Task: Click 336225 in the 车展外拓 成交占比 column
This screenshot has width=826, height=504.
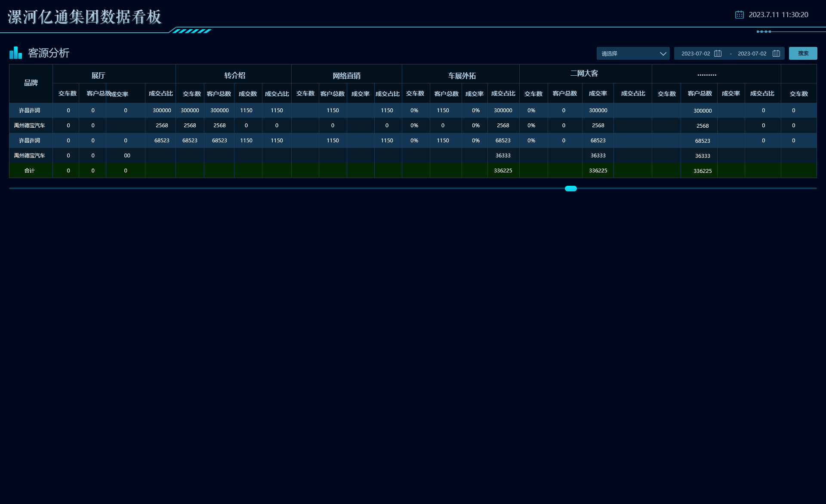Action: tap(503, 171)
